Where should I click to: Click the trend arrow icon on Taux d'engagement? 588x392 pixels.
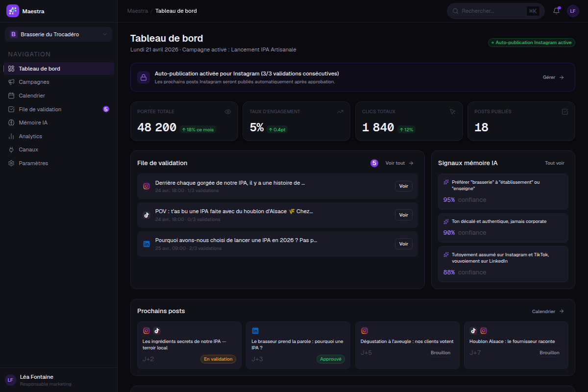[340, 112]
